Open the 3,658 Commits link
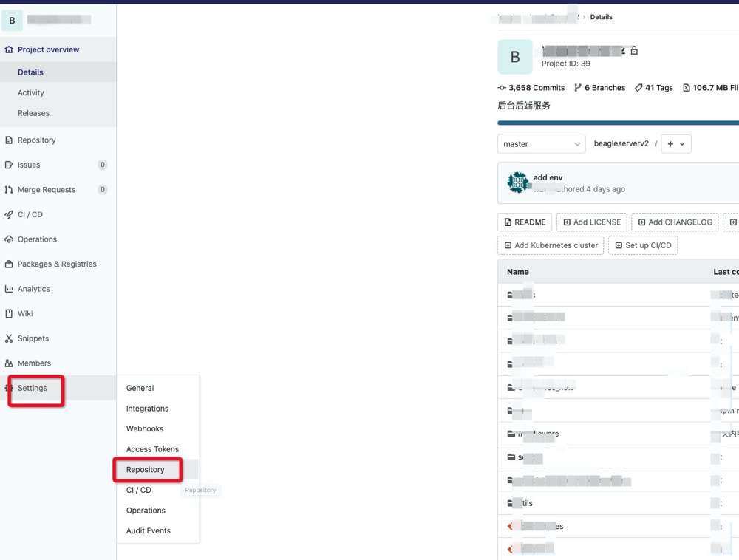 click(531, 88)
